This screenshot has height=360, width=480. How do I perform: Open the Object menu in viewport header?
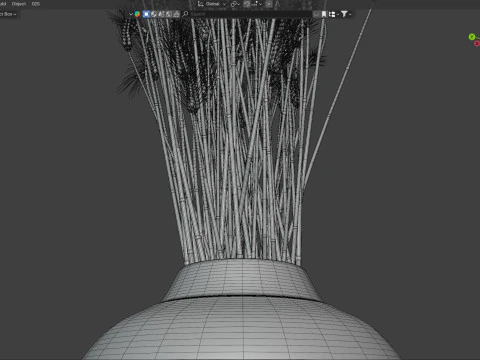tap(19, 4)
